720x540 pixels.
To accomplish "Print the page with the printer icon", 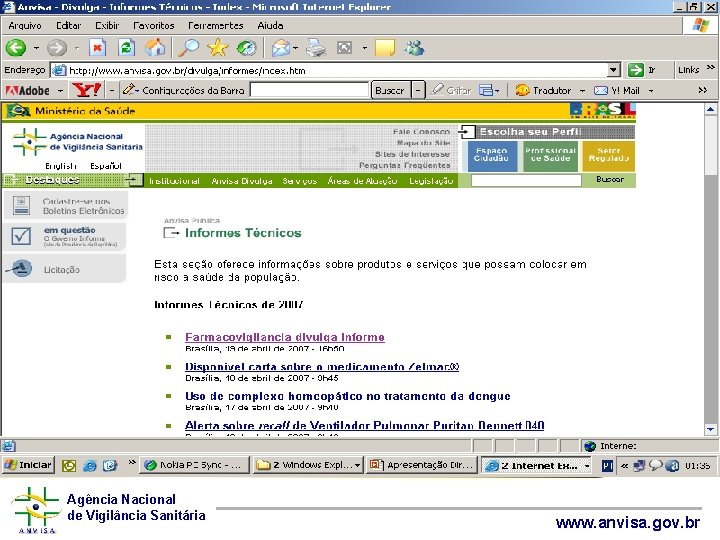I will click(316, 48).
